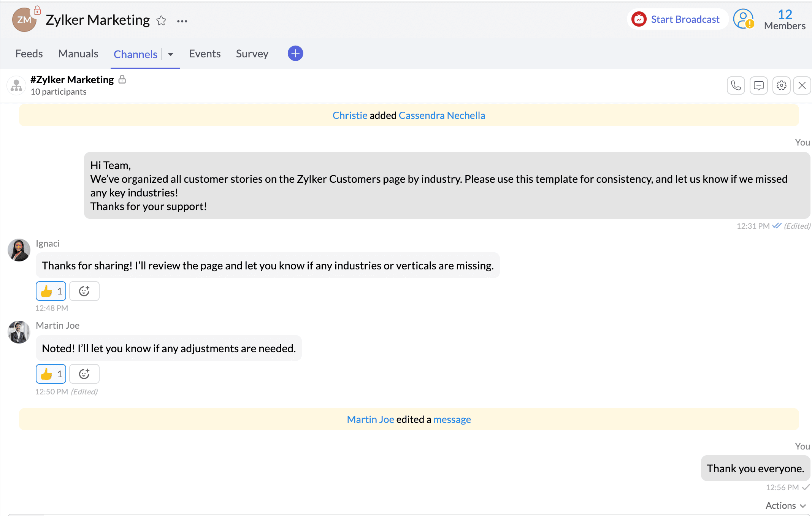Click Ignaci's profile avatar
Image resolution: width=812 pixels, height=516 pixels.
19,250
